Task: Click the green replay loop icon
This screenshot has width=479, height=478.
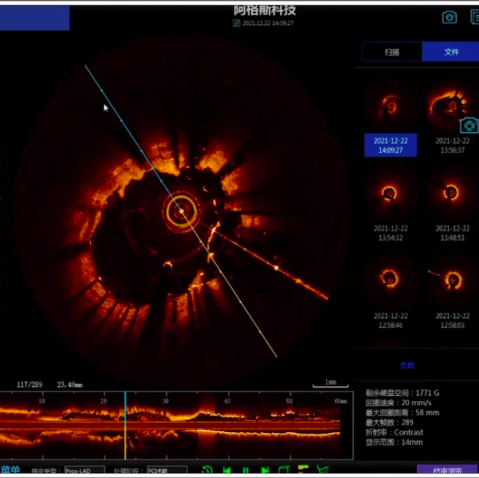Action: click(207, 470)
